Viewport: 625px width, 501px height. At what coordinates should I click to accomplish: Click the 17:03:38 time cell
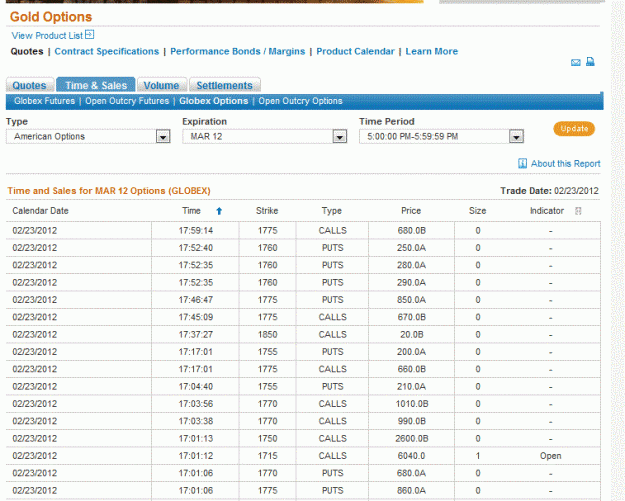pos(195,421)
